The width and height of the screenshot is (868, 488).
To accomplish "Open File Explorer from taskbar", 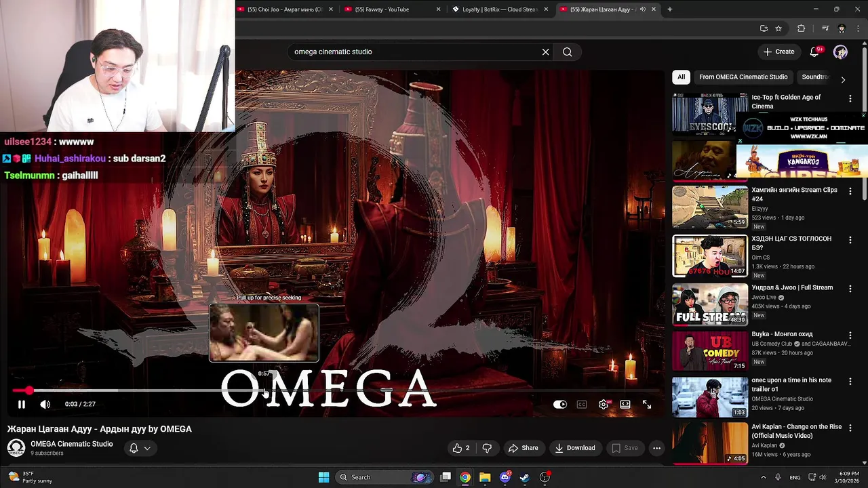I will click(485, 477).
